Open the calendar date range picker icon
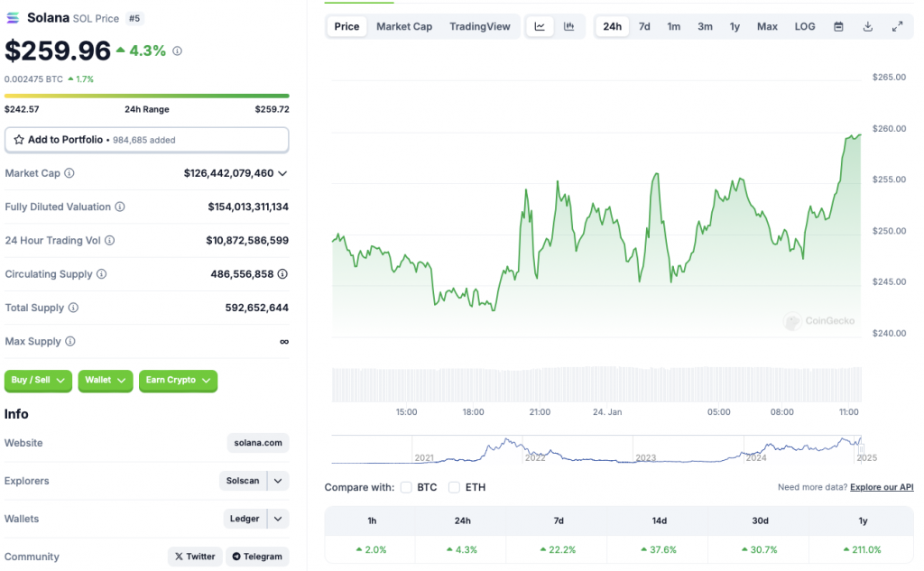Image resolution: width=924 pixels, height=571 pixels. tap(838, 26)
